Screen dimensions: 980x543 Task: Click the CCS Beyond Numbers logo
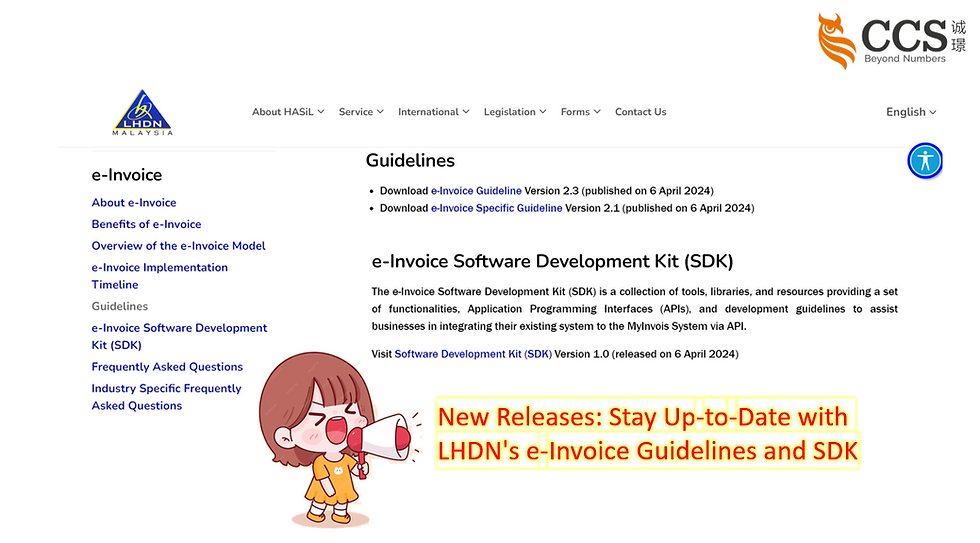click(x=892, y=41)
